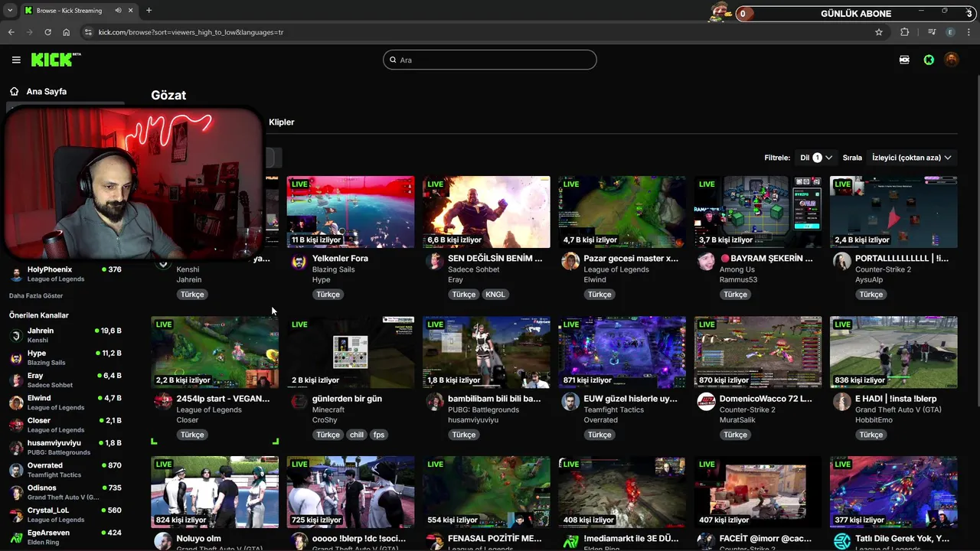Image resolution: width=980 pixels, height=551 pixels.
Task: Open the SEN DEĞİLSİN BENİM stream thumbnail
Action: [486, 212]
